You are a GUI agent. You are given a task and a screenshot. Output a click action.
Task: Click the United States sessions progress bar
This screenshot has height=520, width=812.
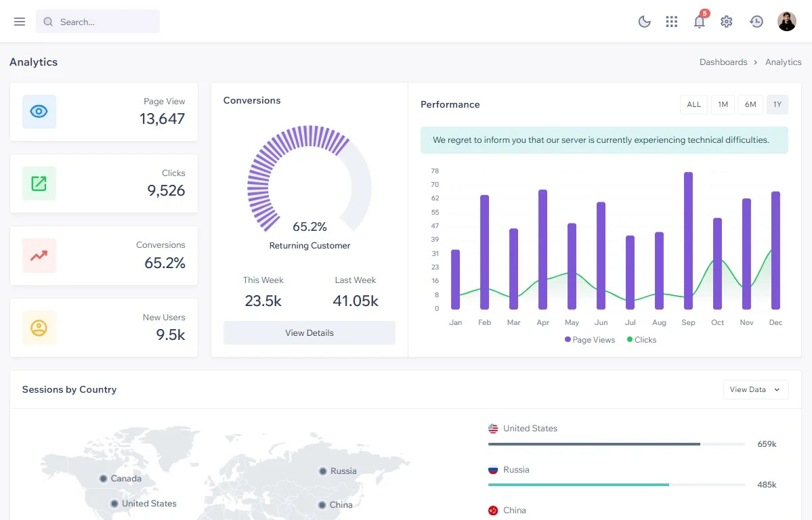[616, 444]
